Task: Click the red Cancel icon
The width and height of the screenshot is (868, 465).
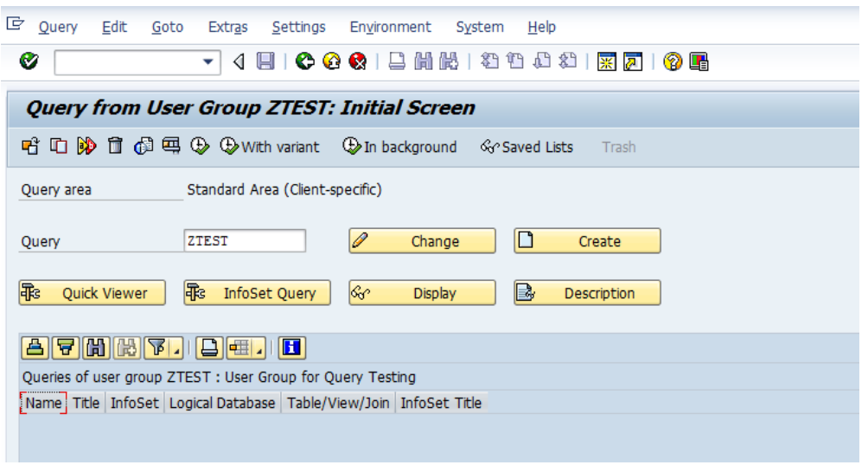Action: pos(358,61)
